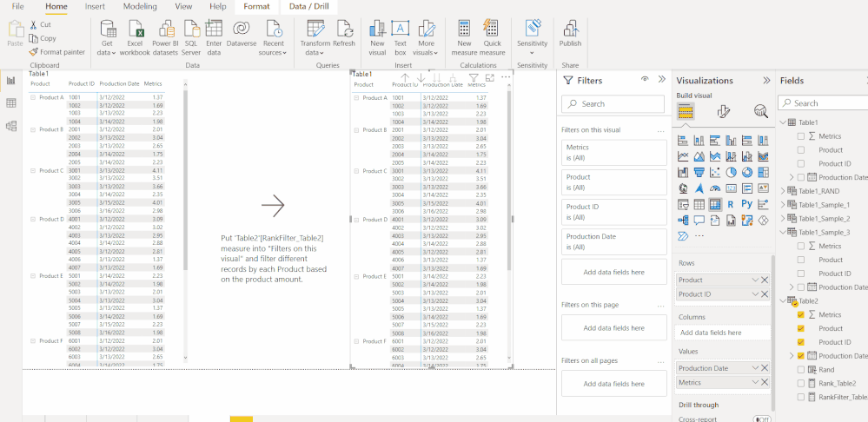The image size is (868, 422).
Task: Collapse the Filters pane with double chevron
Action: (x=661, y=80)
